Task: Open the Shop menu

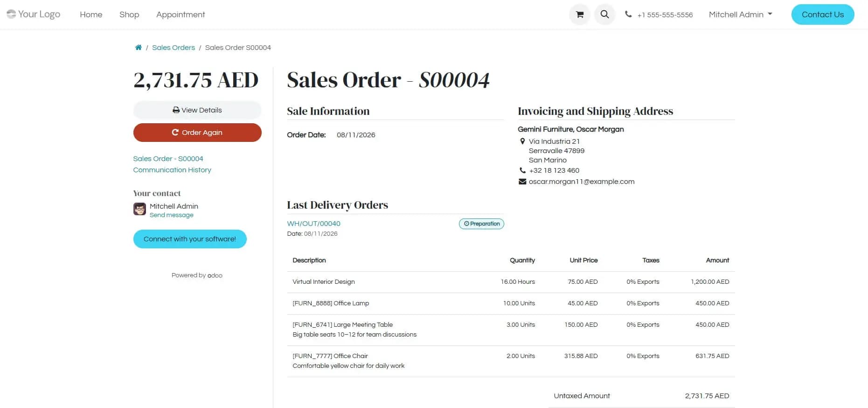Action: click(x=129, y=14)
